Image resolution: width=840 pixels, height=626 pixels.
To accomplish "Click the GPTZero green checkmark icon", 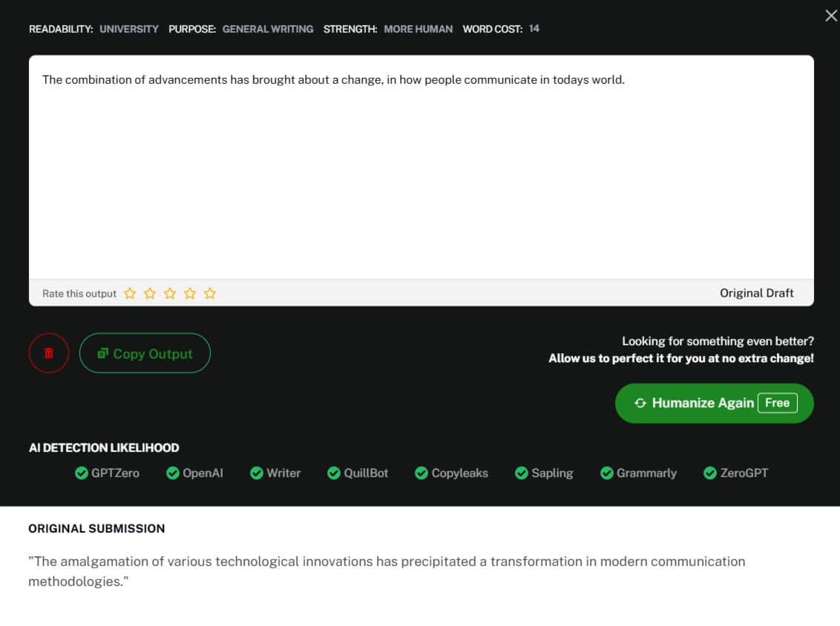I will [82, 473].
